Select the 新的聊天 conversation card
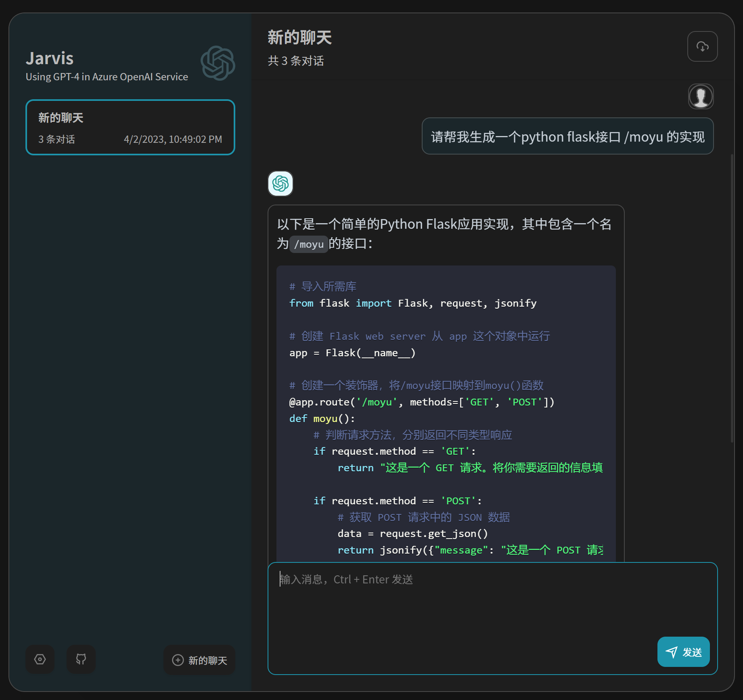 click(130, 127)
